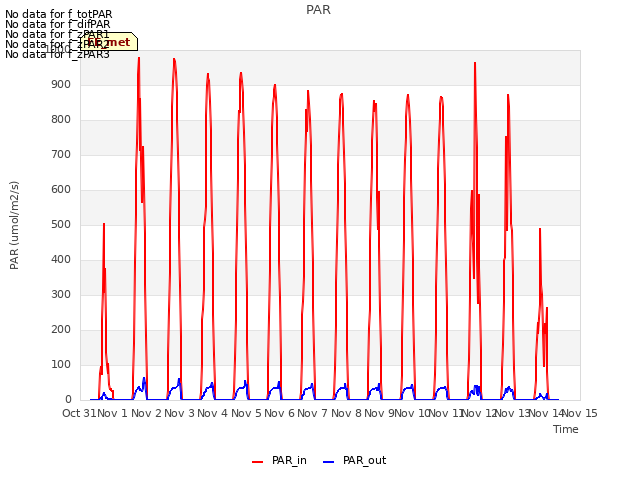Click the 100 y-axis tick label

click(61, 364)
